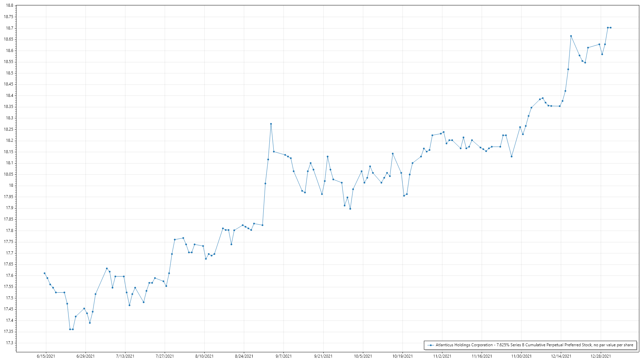The width and height of the screenshot is (644, 362).
Task: Click the 18.25 y-axis value label
Action: pyautogui.click(x=9, y=129)
